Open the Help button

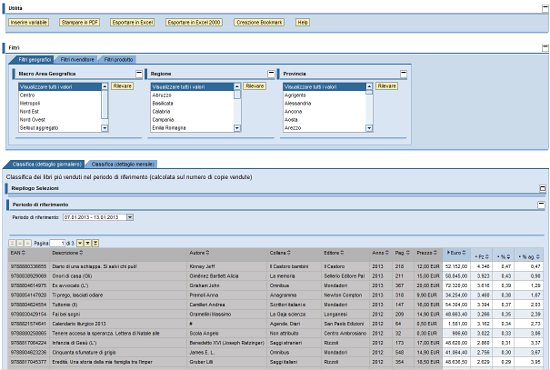tap(302, 22)
